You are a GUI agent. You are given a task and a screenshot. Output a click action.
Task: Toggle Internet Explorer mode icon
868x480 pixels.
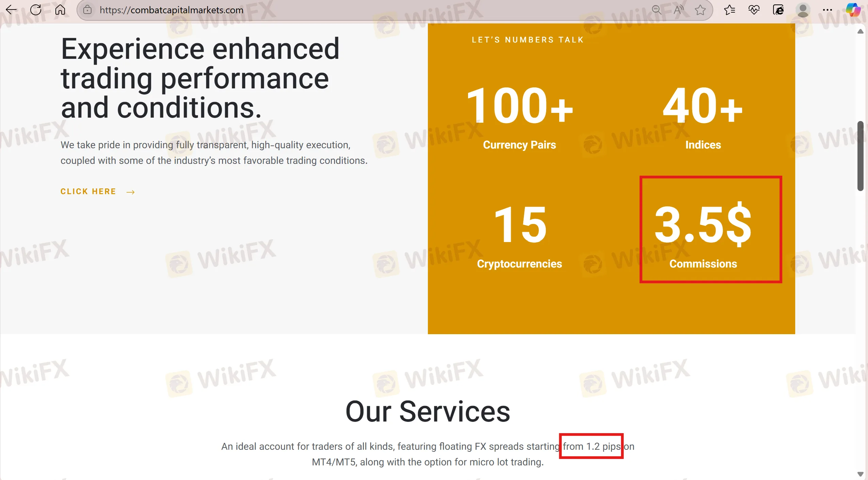pyautogui.click(x=778, y=10)
